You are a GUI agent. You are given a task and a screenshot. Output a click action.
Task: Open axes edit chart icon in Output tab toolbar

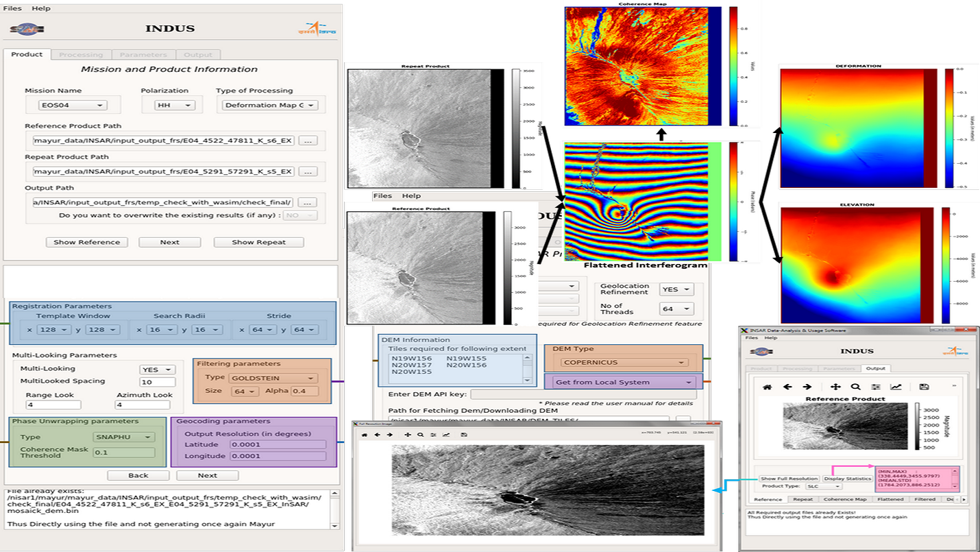click(896, 387)
